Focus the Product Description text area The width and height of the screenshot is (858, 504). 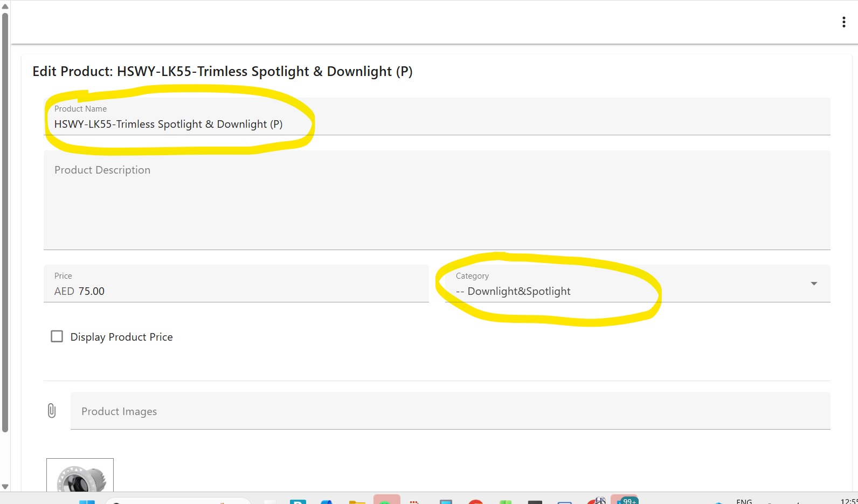click(437, 205)
